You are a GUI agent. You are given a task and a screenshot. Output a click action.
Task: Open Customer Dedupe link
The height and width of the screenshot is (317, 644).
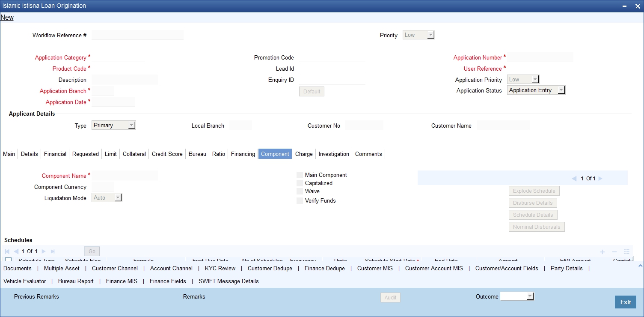[x=270, y=268]
